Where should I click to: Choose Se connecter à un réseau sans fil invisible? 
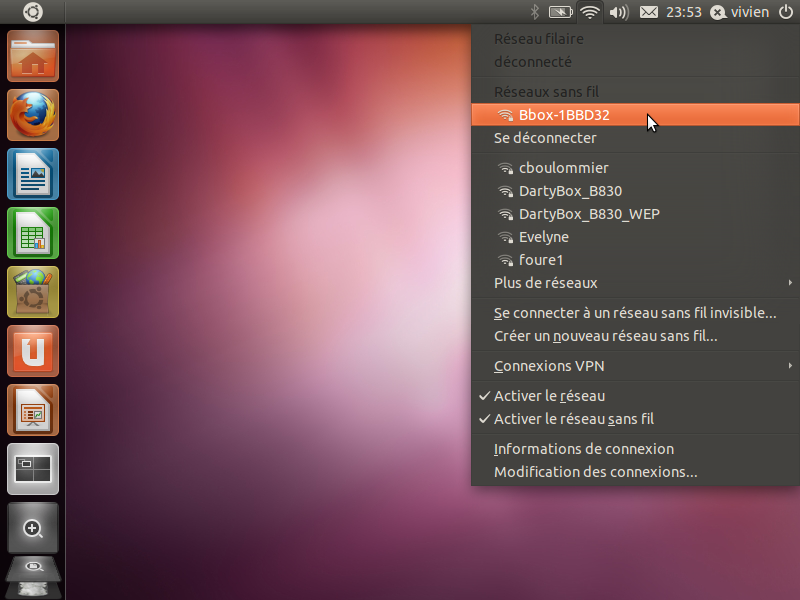[635, 313]
